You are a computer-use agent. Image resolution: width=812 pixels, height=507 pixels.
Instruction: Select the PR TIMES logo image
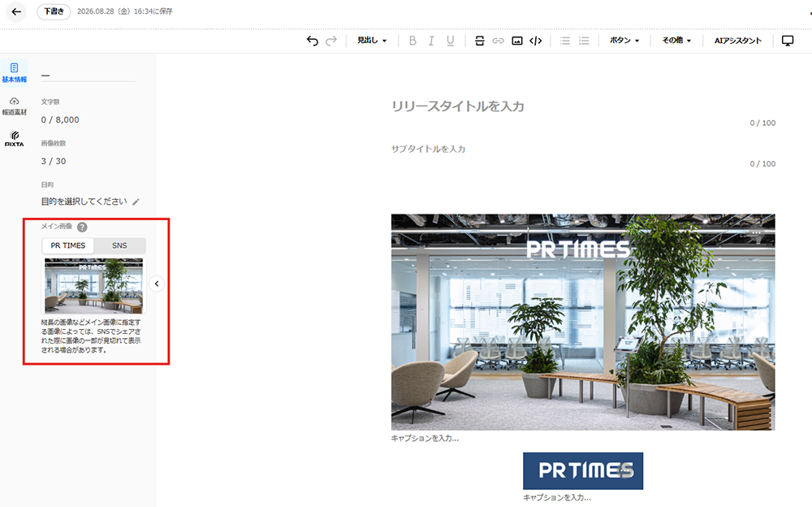pyautogui.click(x=583, y=470)
